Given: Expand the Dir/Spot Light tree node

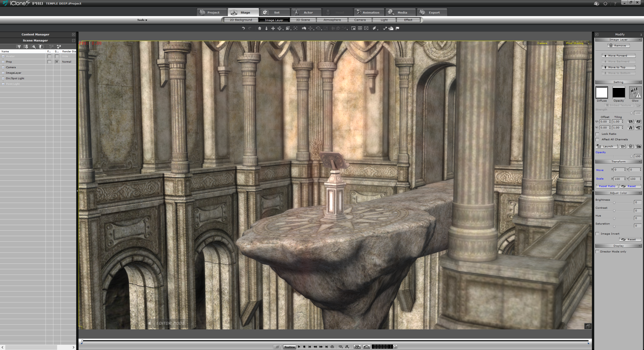Looking at the screenshot, I should pyautogui.click(x=3, y=78).
